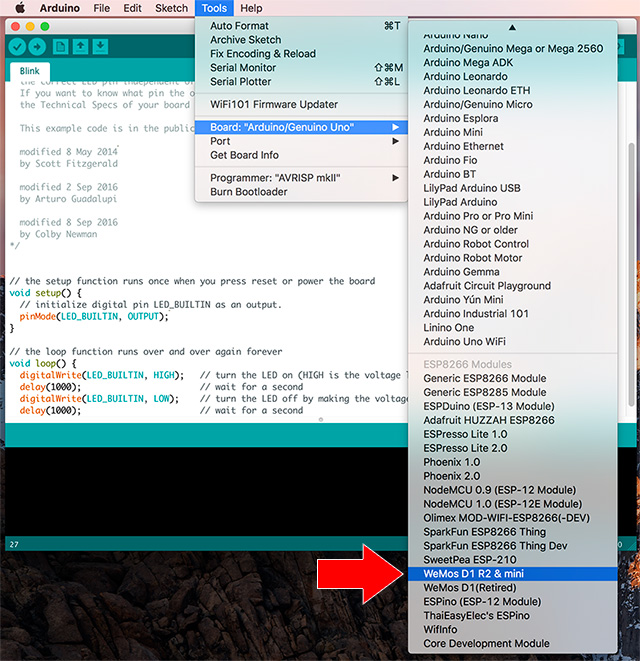Open the Apple menu

[19, 8]
